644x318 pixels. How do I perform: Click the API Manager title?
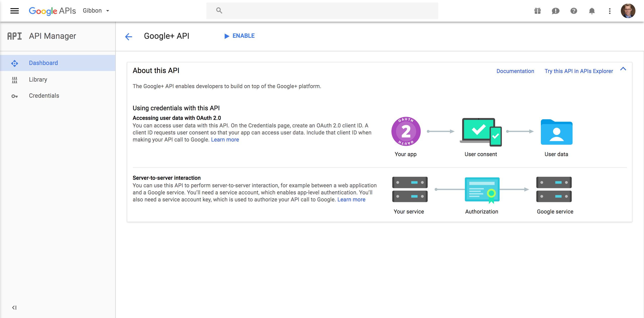52,36
